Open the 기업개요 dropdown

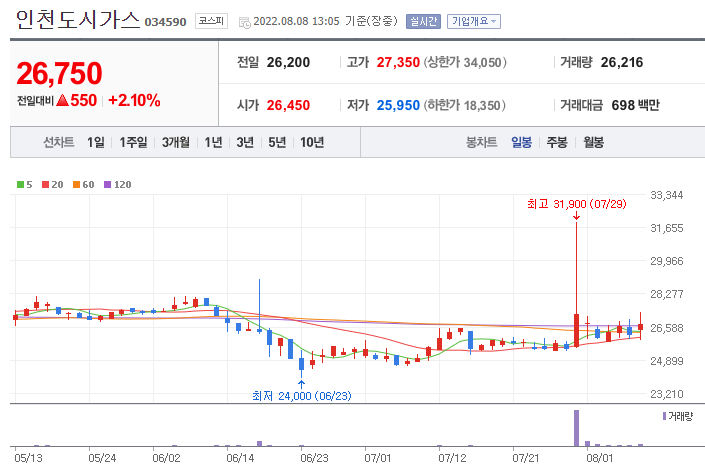[473, 21]
